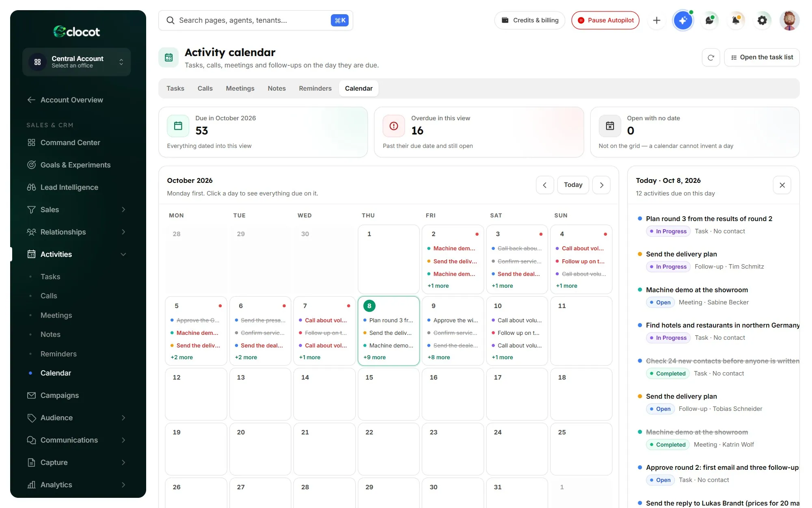This screenshot has height=508, width=812.
Task: Go to next month arrow
Action: (601, 185)
